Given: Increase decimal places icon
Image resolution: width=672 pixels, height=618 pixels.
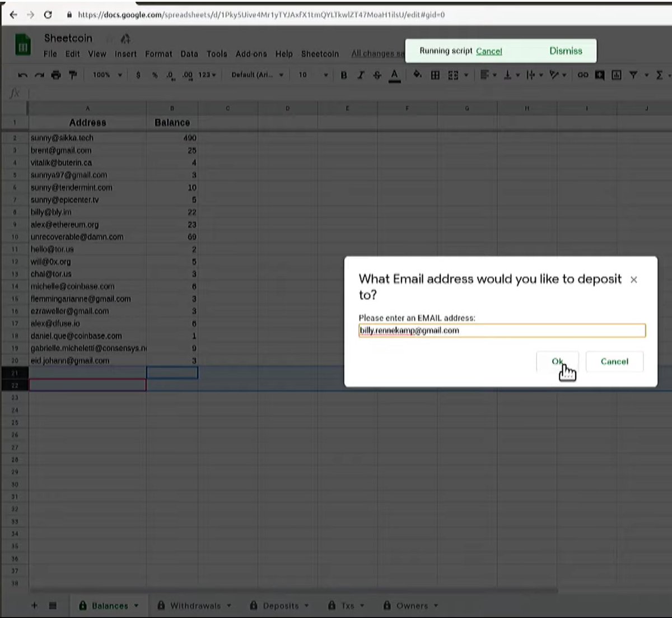Looking at the screenshot, I should (x=187, y=75).
